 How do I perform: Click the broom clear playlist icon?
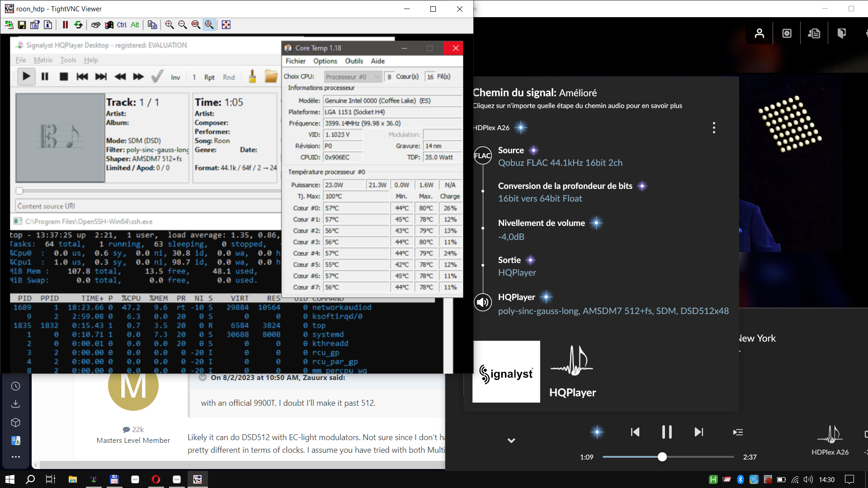[252, 77]
